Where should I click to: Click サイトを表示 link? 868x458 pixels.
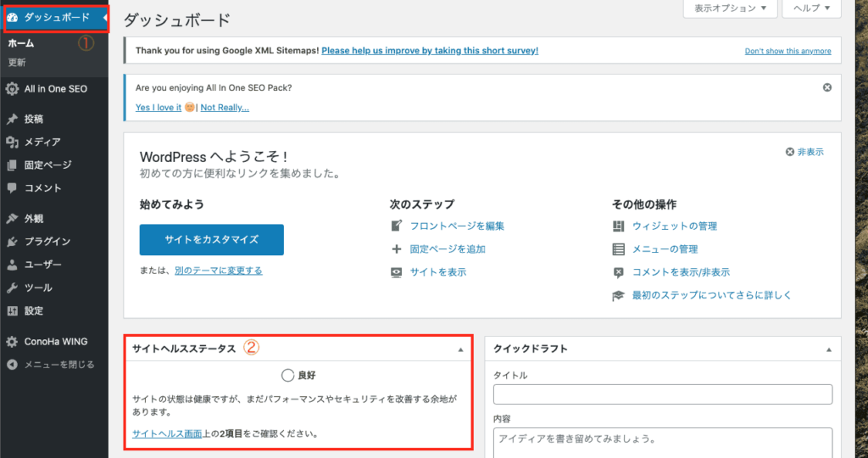pos(438,272)
